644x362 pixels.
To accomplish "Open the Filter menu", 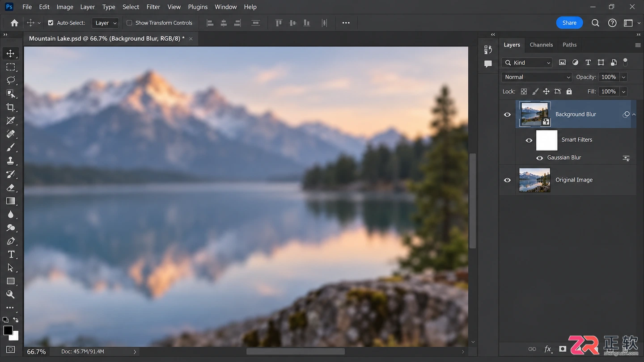I will point(153,7).
